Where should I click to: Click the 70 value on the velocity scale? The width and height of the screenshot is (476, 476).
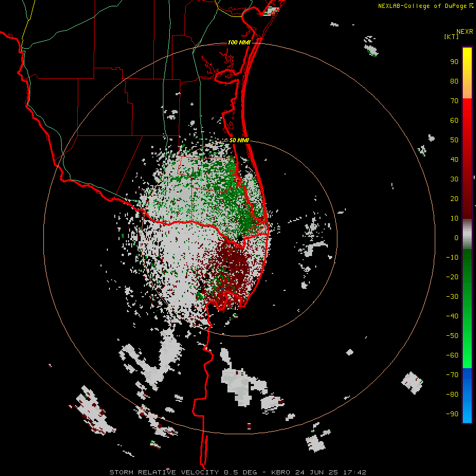tap(454, 101)
